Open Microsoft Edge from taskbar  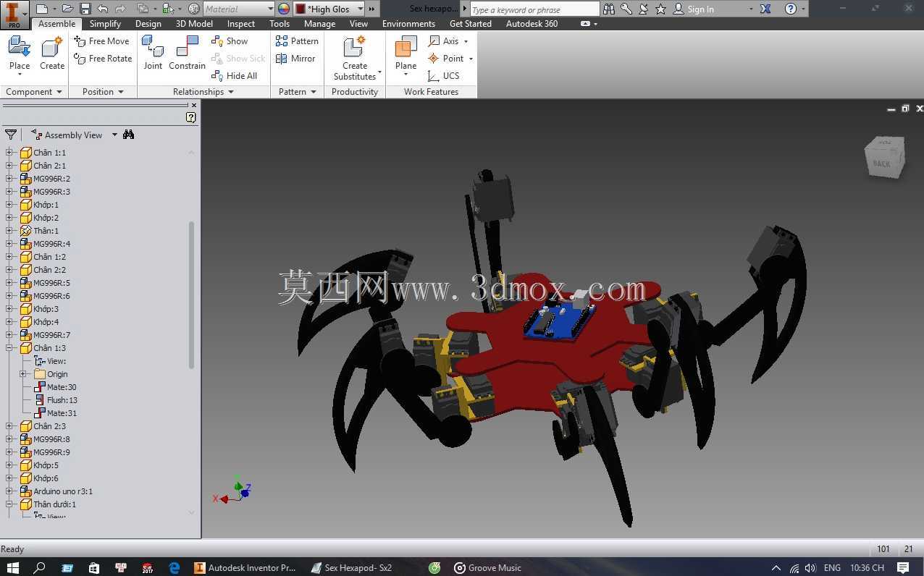pyautogui.click(x=175, y=568)
